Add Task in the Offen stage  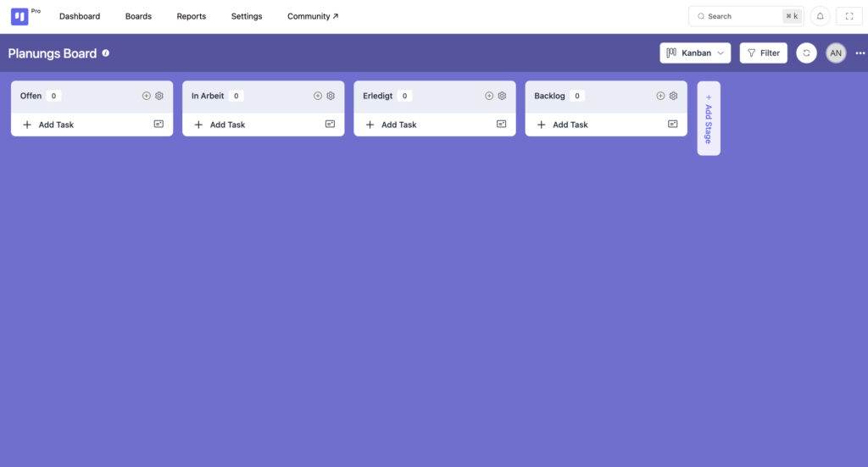pyautogui.click(x=48, y=125)
